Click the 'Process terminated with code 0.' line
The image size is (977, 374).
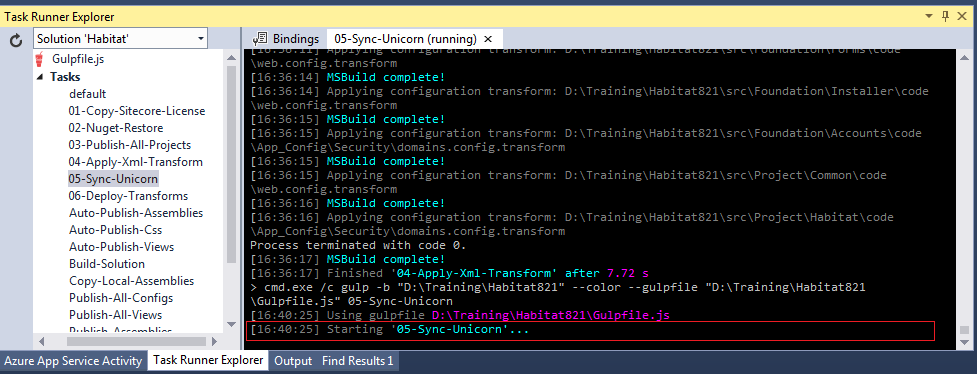pos(358,245)
